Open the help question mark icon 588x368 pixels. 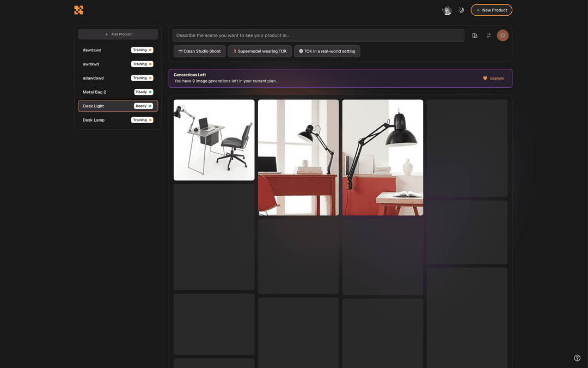click(x=577, y=358)
